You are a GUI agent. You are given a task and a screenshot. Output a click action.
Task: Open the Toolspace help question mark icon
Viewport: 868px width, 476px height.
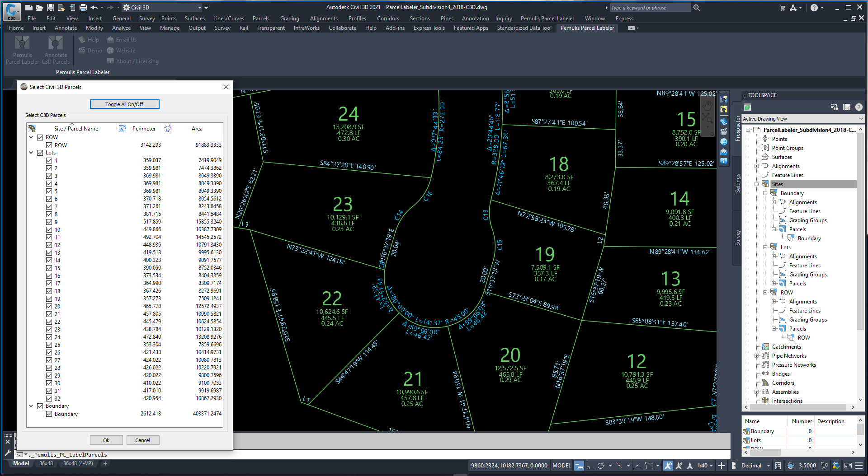coord(859,107)
